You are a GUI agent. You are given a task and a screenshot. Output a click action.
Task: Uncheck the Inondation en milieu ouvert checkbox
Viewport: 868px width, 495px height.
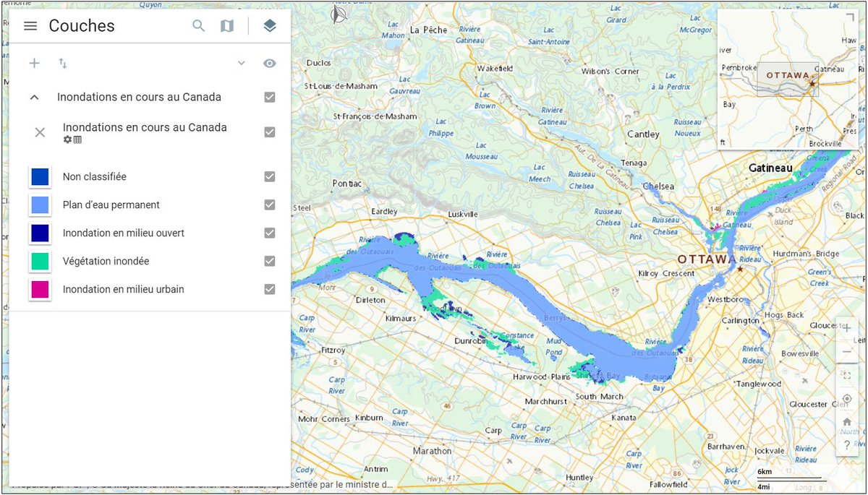[270, 233]
